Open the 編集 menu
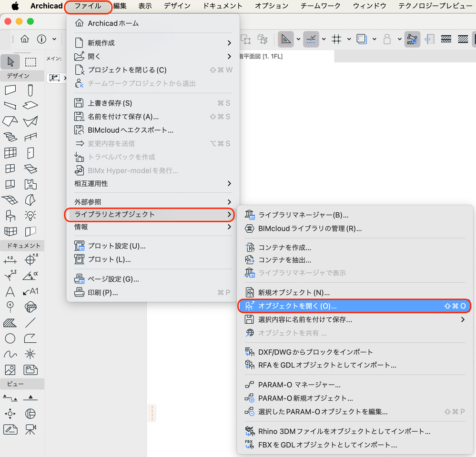The width and height of the screenshot is (476, 457). (120, 6)
